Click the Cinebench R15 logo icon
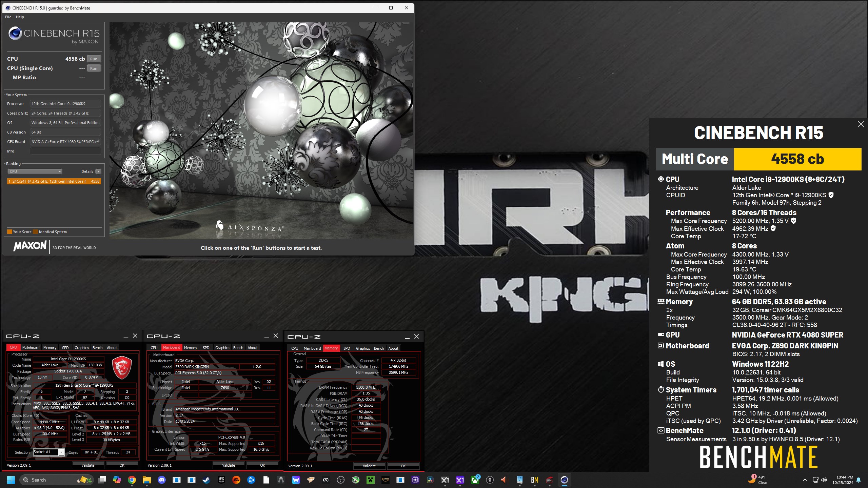 [x=15, y=33]
